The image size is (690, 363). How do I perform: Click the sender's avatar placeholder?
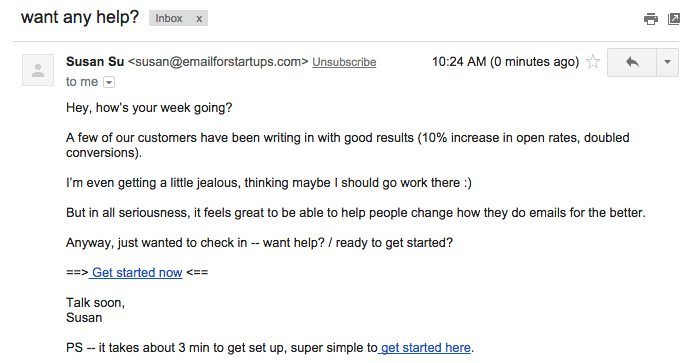click(x=38, y=70)
